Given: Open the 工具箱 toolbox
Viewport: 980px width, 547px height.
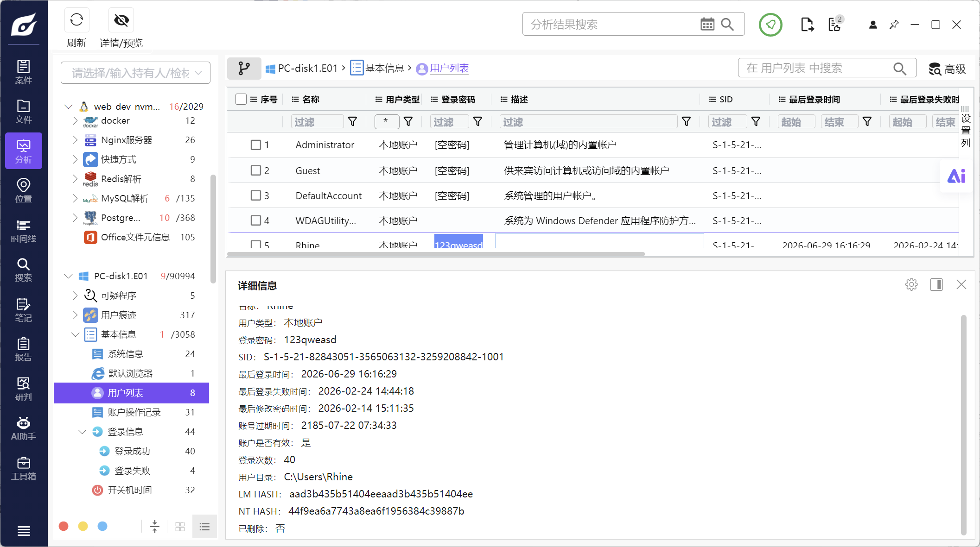Looking at the screenshot, I should [24, 468].
